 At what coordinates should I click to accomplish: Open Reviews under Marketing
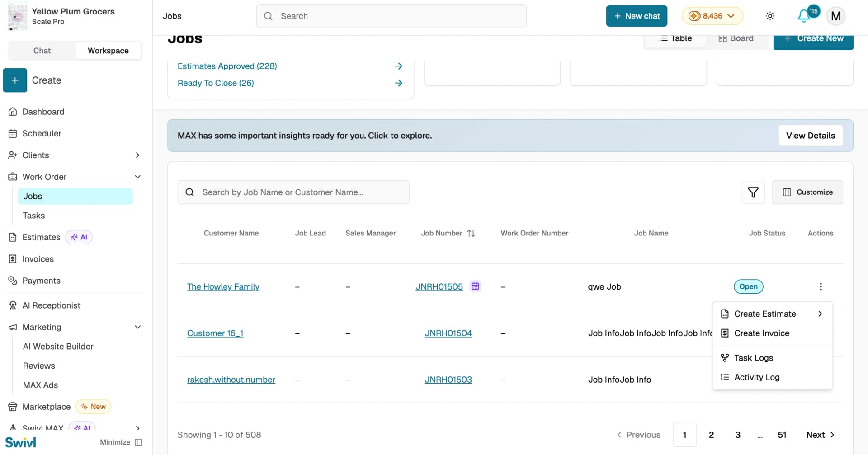[x=39, y=366]
